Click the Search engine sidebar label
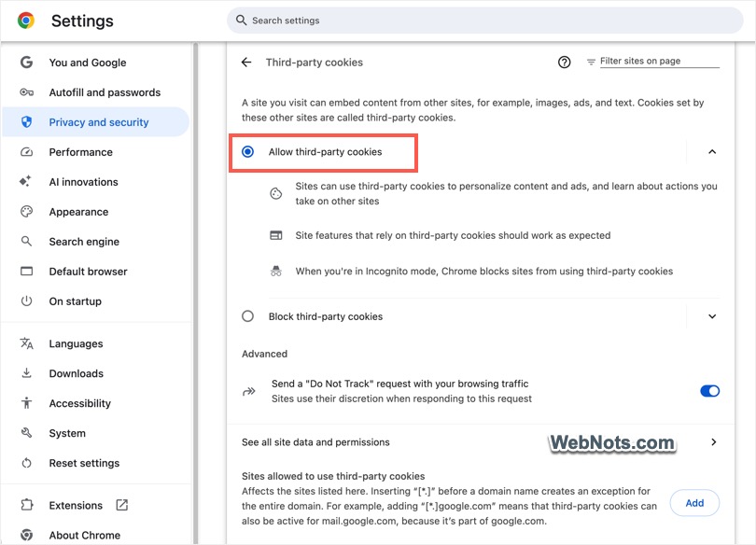The width and height of the screenshot is (756, 545). click(84, 242)
